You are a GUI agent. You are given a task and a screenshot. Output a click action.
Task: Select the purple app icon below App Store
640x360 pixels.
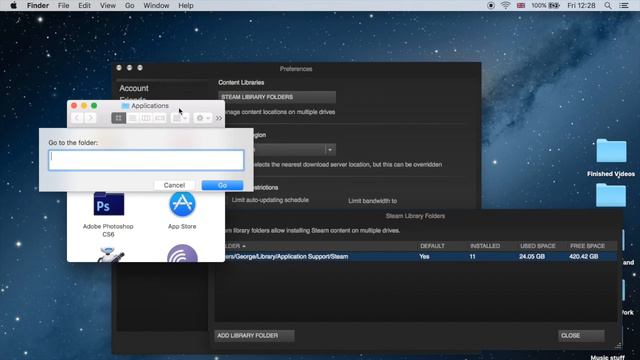[182, 253]
